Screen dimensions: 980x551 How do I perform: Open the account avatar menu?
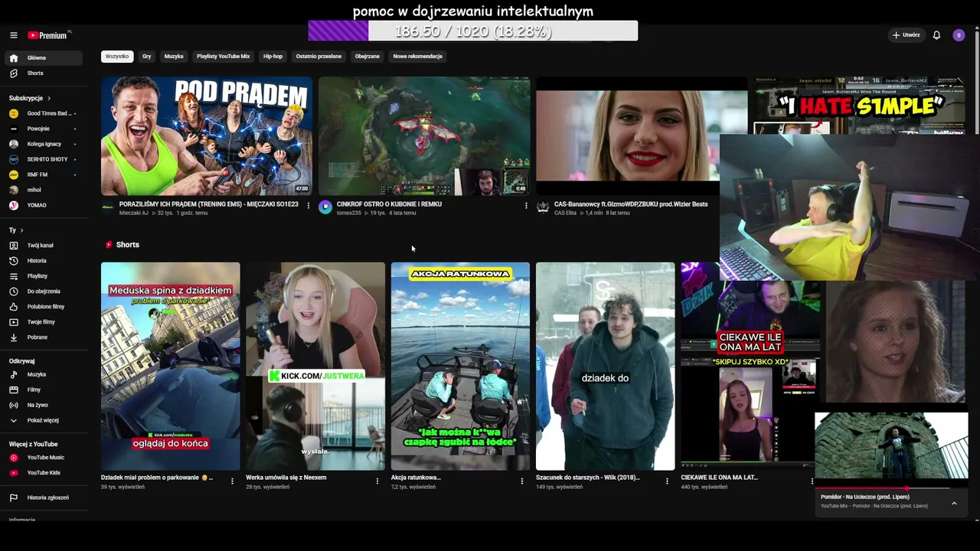[959, 35]
